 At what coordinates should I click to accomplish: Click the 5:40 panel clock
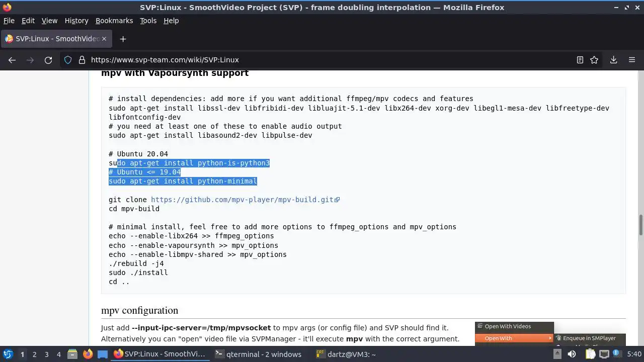coord(634,354)
